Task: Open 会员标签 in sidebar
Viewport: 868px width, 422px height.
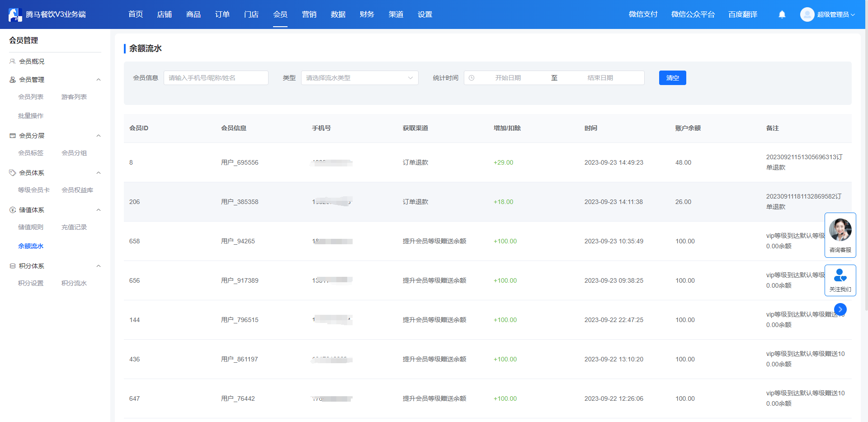Action: pyautogui.click(x=31, y=153)
